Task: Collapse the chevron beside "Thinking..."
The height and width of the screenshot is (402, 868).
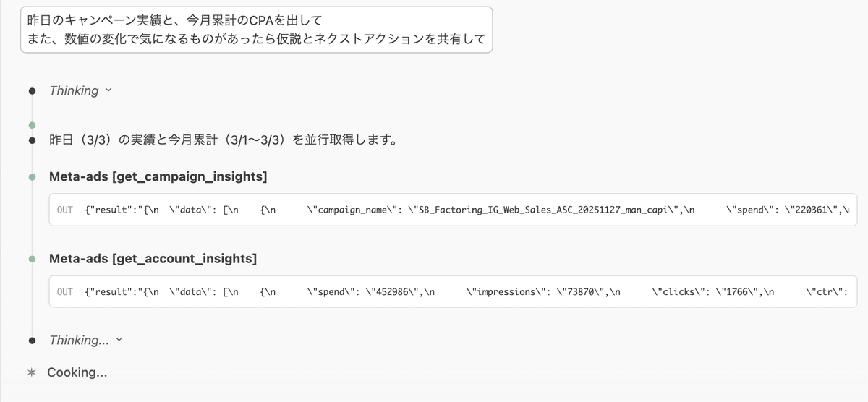Action: click(119, 339)
